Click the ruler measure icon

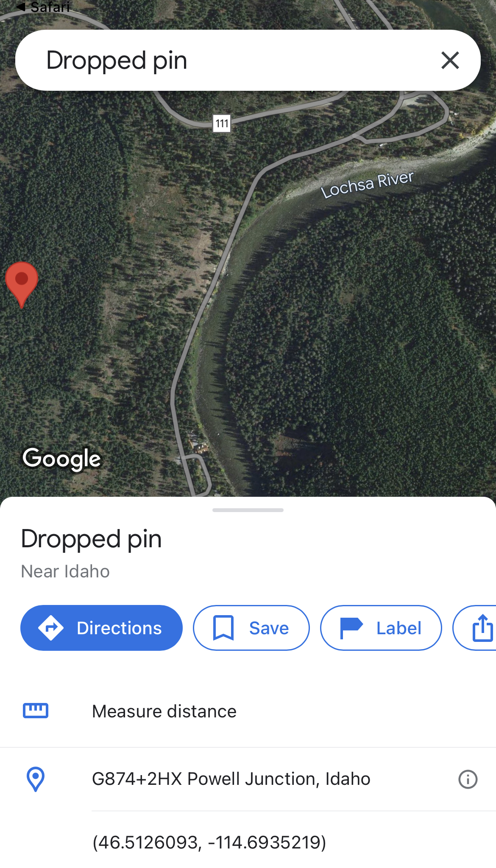tap(36, 711)
